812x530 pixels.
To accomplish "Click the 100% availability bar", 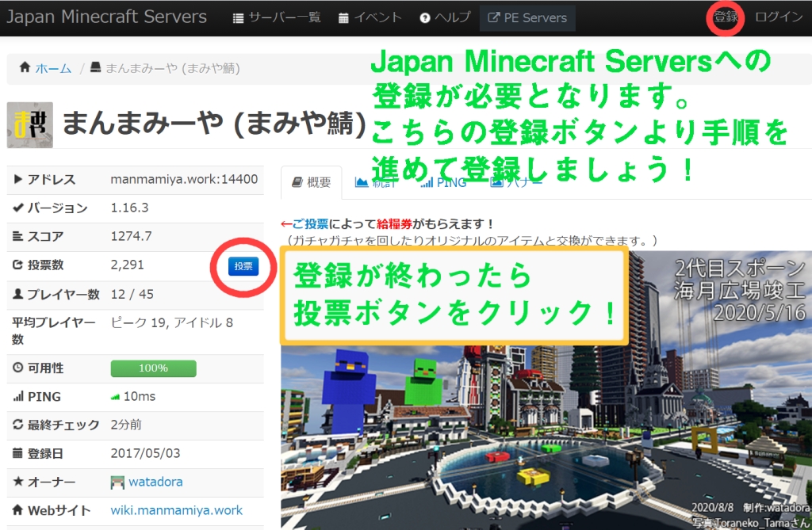I will click(x=153, y=368).
